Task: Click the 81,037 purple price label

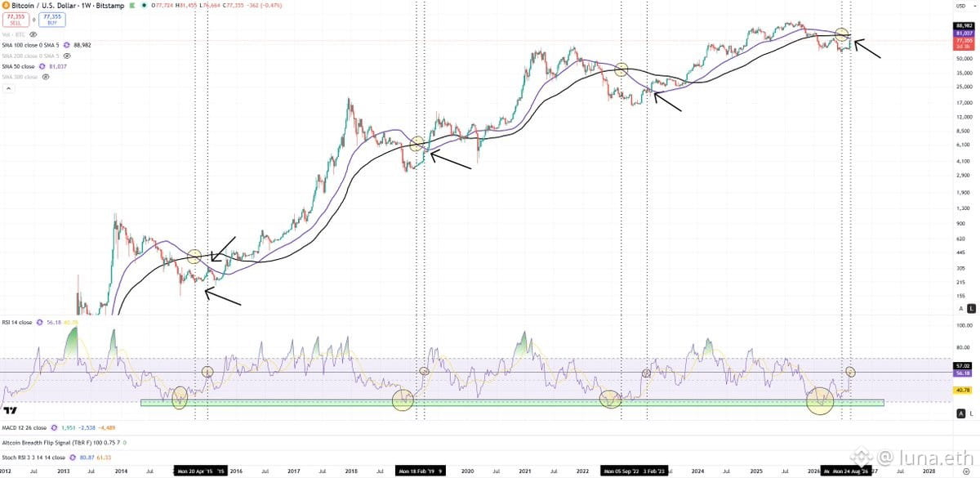Action: pos(964,33)
